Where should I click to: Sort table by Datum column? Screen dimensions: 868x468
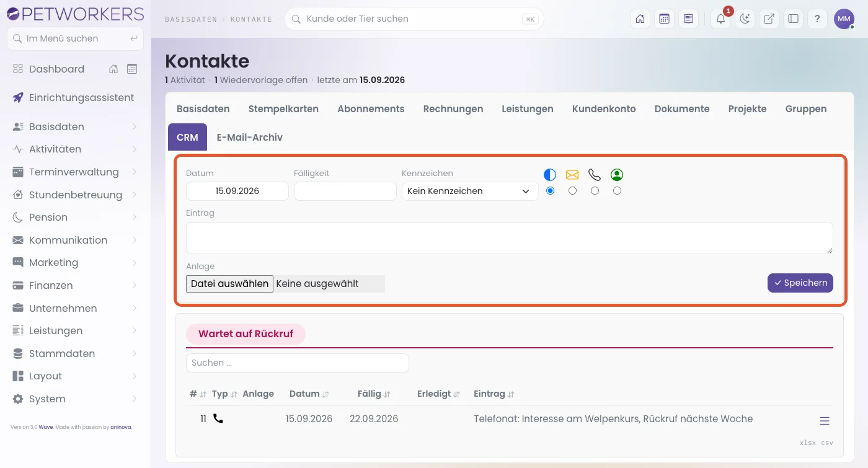(x=309, y=394)
